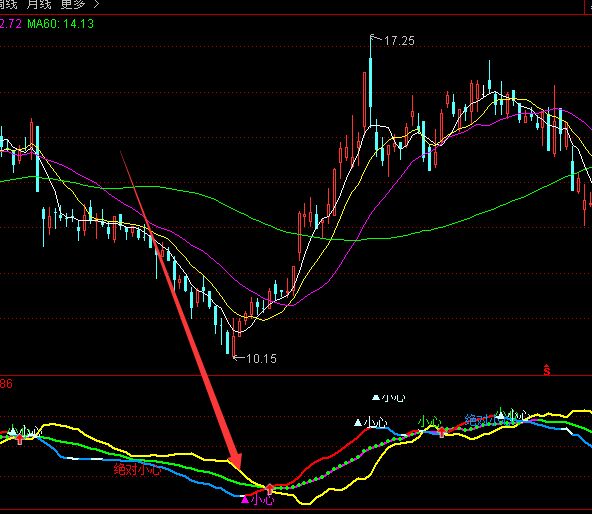The image size is (592, 514).
Task: Click the red S sell signal icon
Action: 547,370
